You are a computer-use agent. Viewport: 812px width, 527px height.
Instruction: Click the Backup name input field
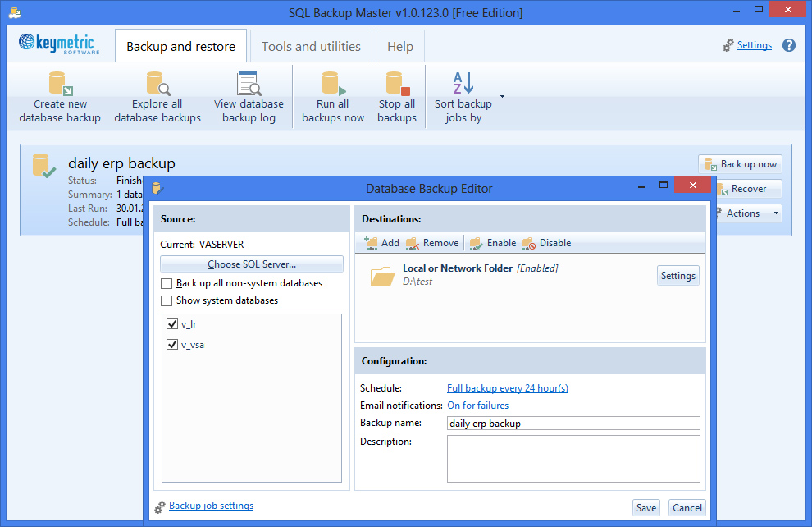click(573, 424)
